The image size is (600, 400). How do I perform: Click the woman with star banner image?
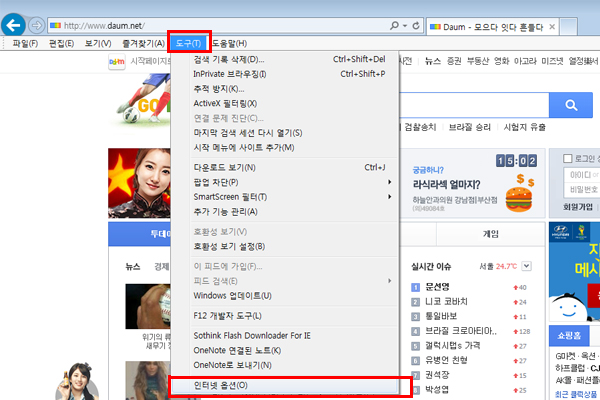[139, 183]
